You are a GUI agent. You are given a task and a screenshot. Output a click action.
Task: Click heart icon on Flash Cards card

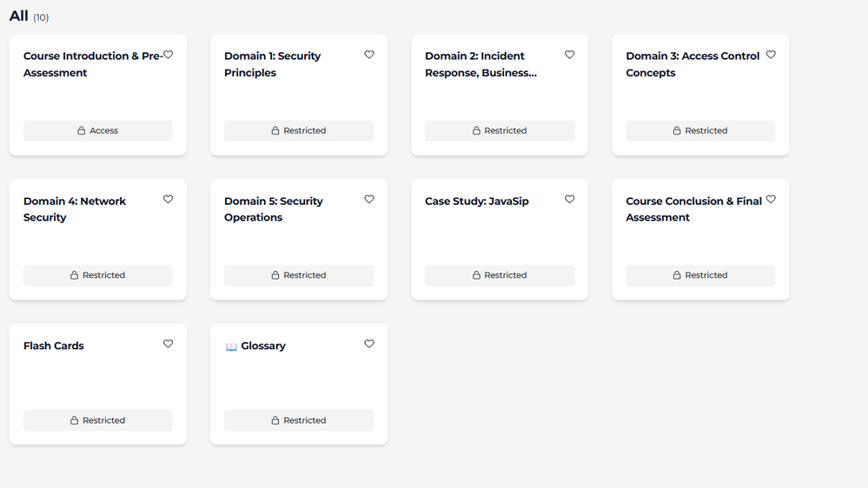(169, 344)
